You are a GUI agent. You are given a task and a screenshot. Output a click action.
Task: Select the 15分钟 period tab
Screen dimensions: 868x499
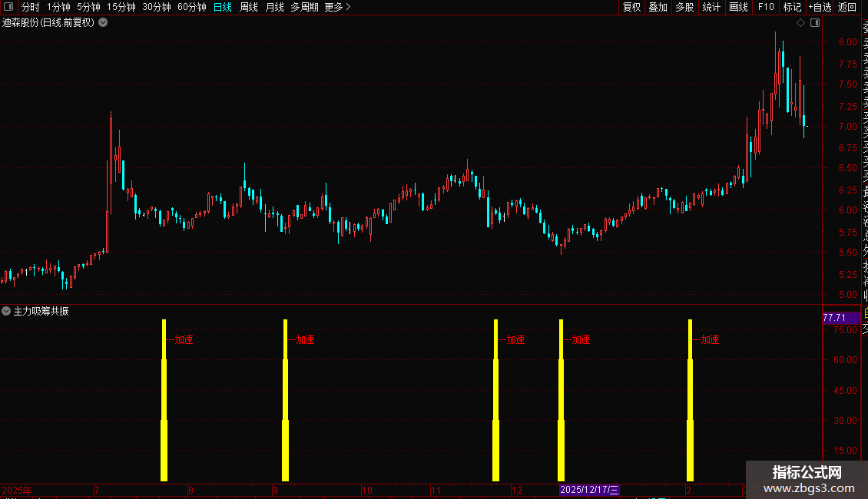[x=121, y=7]
